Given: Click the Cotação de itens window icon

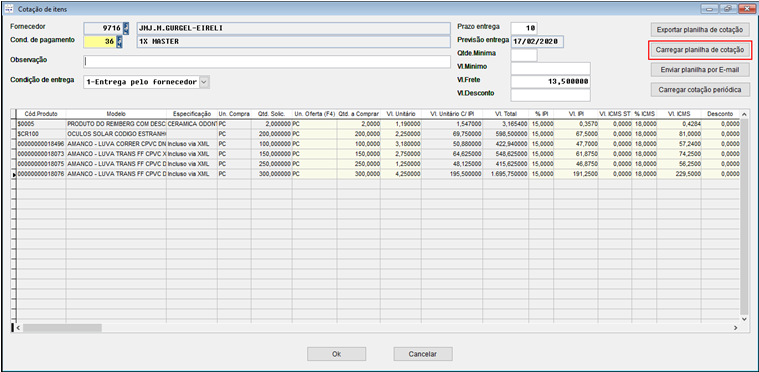Looking at the screenshot, I should point(9,8).
